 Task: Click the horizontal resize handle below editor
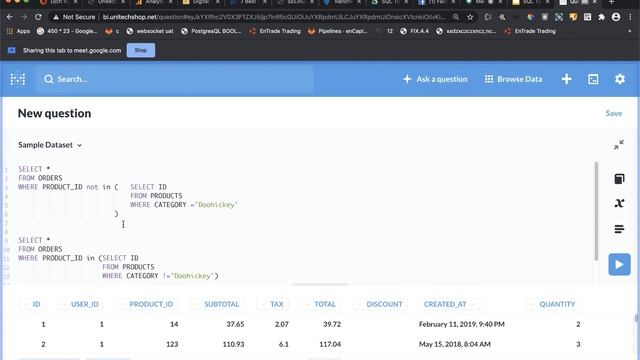(x=320, y=284)
